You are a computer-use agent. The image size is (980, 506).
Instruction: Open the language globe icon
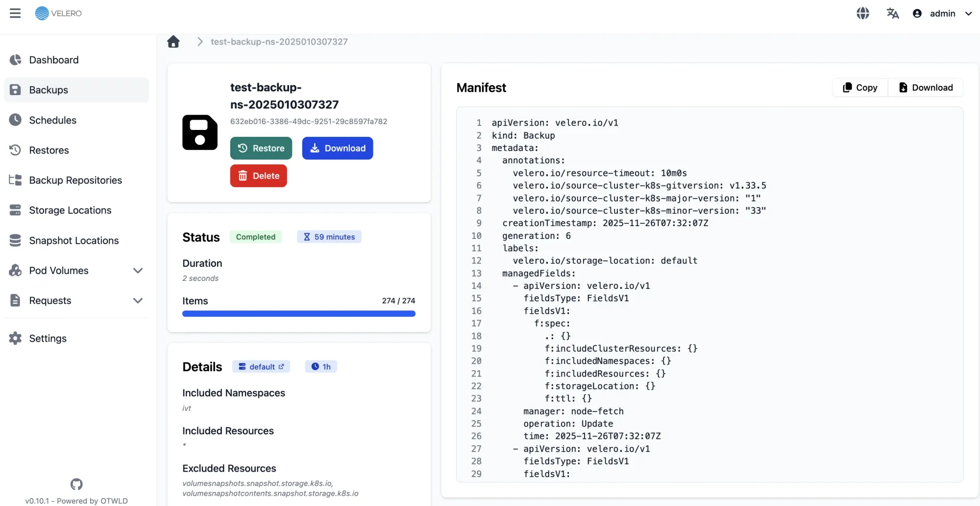point(863,13)
